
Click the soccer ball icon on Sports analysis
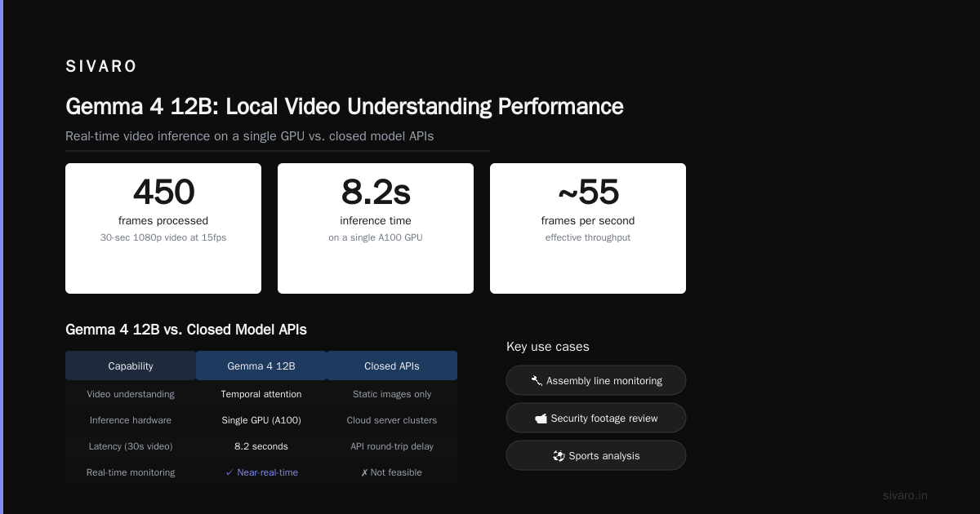pyautogui.click(x=559, y=456)
